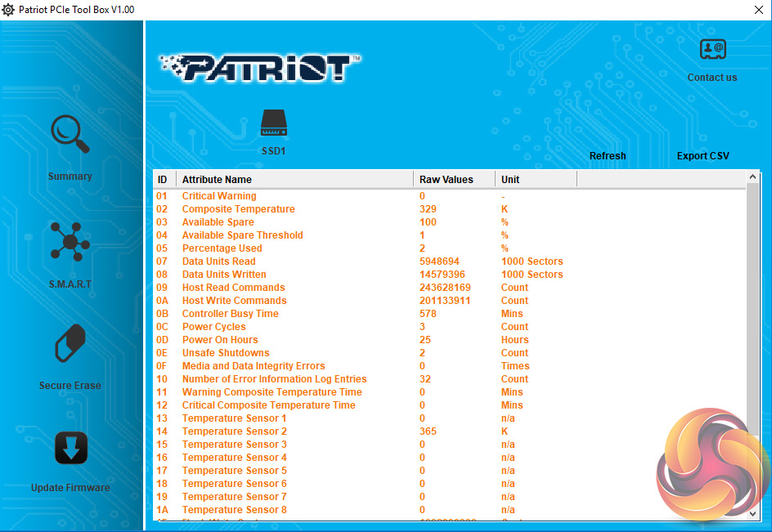The height and width of the screenshot is (532, 772).
Task: Open the Summary label
Action: [70, 177]
